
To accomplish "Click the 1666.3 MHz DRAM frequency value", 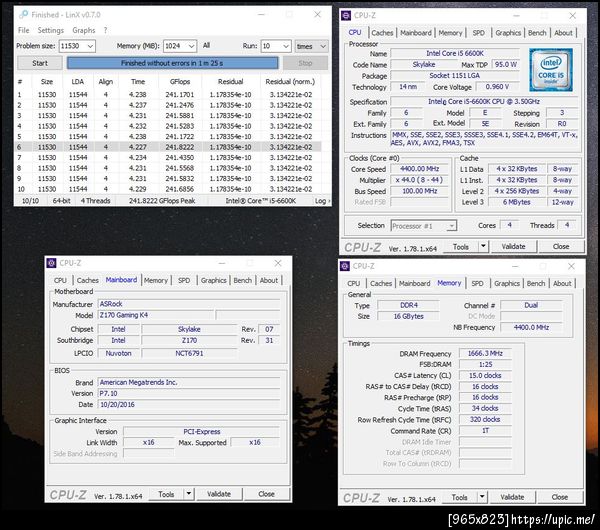I will (485, 353).
